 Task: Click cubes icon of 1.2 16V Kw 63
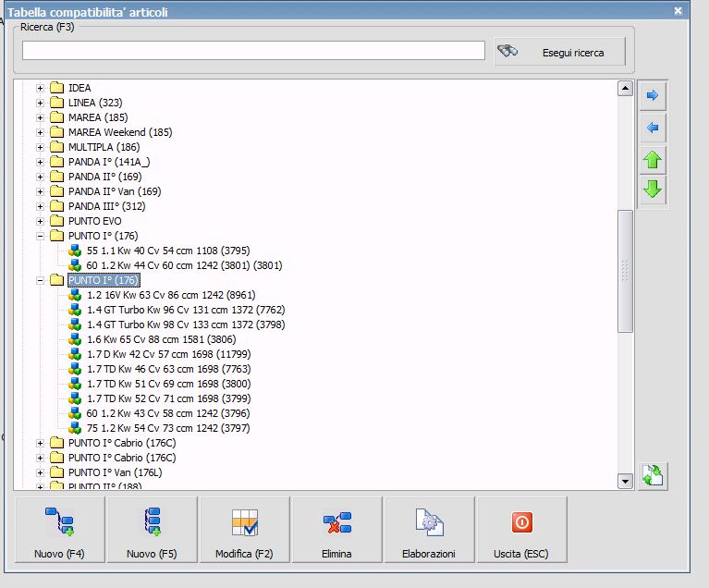click(75, 295)
